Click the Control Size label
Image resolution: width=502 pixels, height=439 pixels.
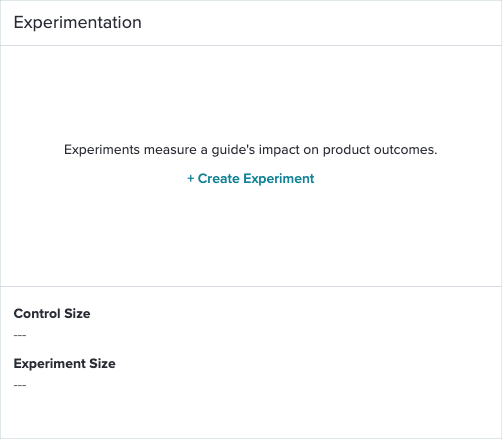point(52,314)
